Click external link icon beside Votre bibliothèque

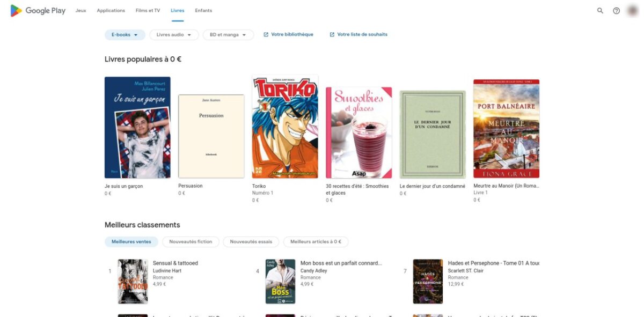[266, 35]
